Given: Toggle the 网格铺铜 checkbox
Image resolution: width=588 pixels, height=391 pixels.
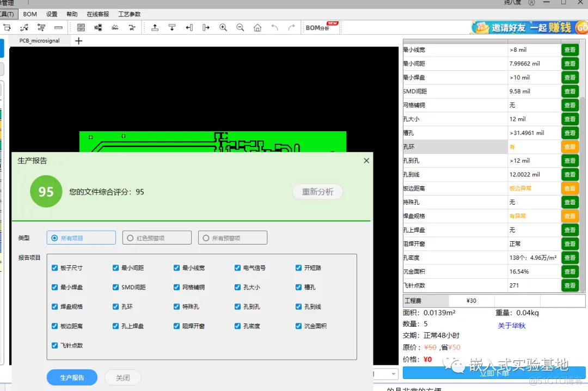Looking at the screenshot, I should pyautogui.click(x=176, y=287).
